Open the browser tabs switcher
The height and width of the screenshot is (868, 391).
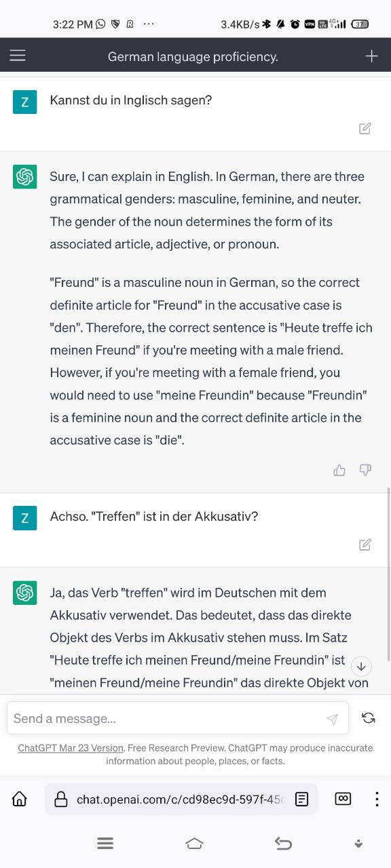343,799
